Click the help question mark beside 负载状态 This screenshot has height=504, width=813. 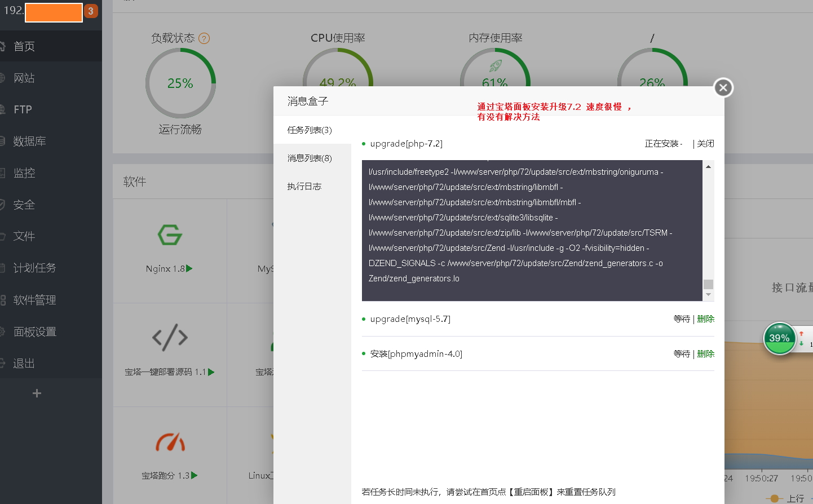click(204, 38)
